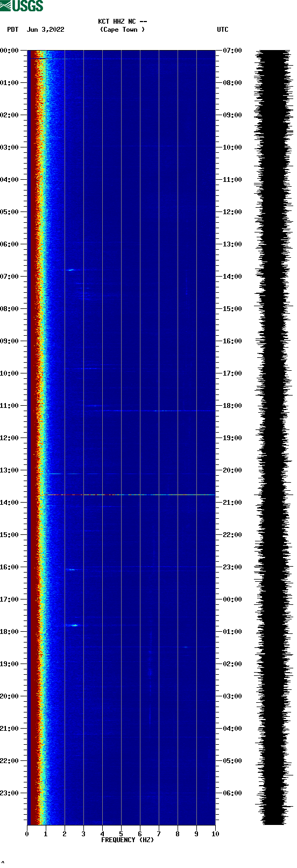
Task: Click the 16:00 label on PDT axis
Action: 10,567
